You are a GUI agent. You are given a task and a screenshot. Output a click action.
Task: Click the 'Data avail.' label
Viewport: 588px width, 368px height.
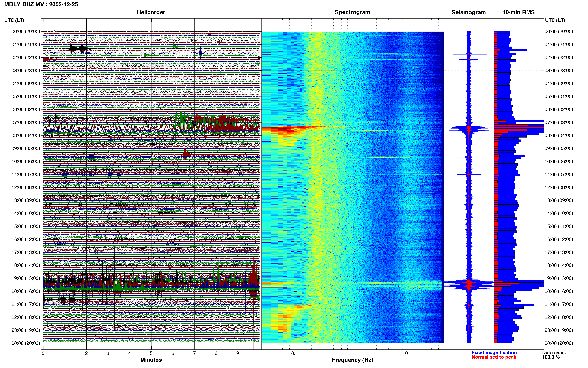coord(554,352)
